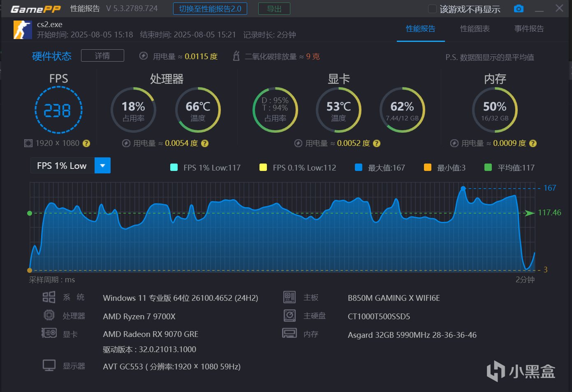Click the AMD Ryzen 7 9700X text
This screenshot has height=392, width=572.
139,316
